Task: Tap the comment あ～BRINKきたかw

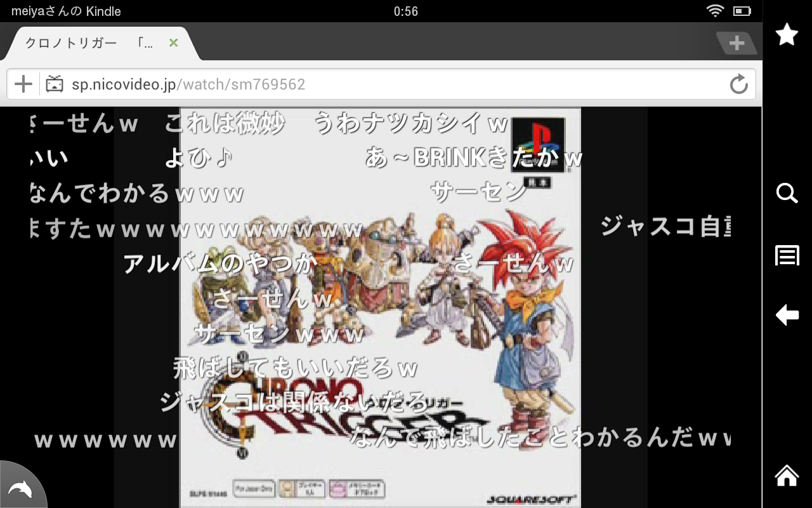Action: [474, 158]
